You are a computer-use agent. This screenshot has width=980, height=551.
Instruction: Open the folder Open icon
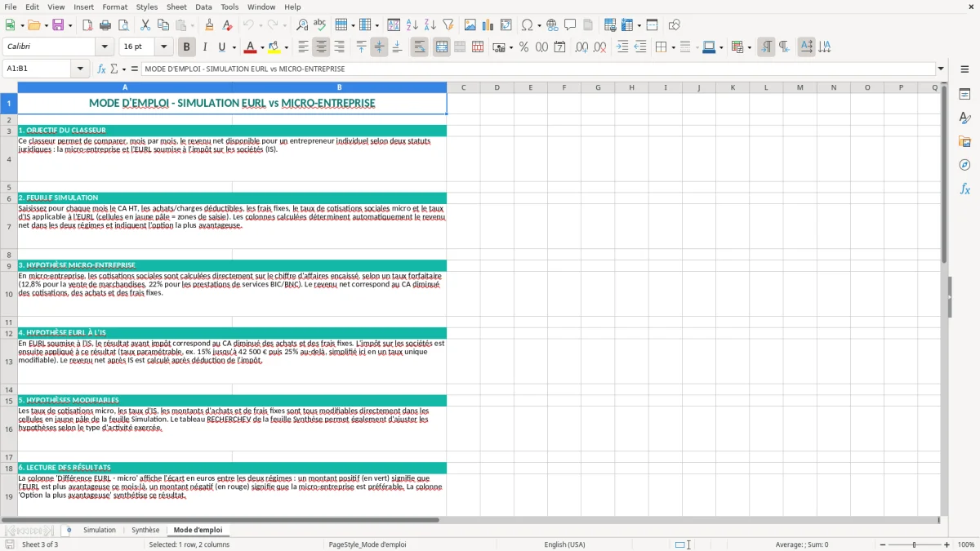33,25
